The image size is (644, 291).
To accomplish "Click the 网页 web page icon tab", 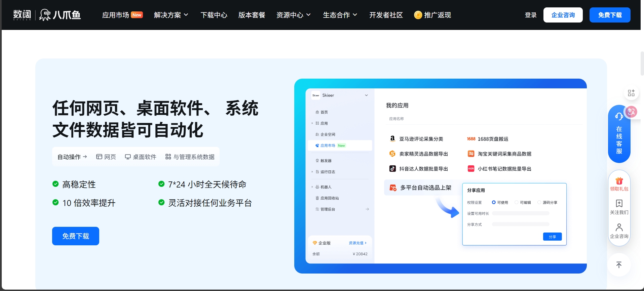I will [99, 157].
